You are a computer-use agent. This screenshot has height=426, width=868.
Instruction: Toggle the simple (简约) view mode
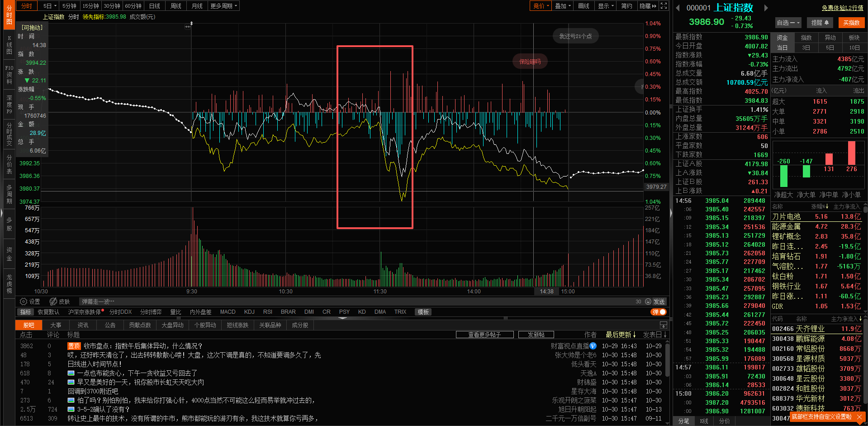[x=626, y=6]
